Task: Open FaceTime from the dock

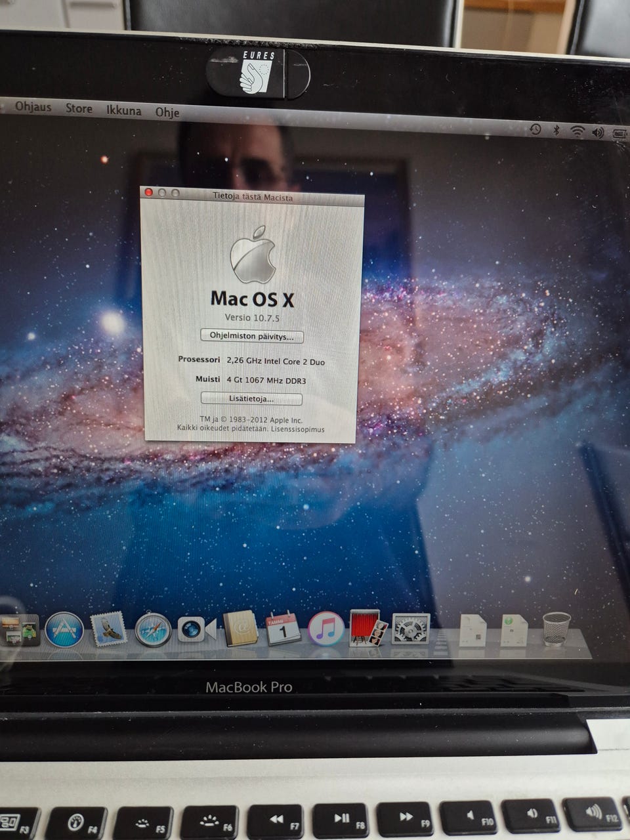Action: coord(196,630)
